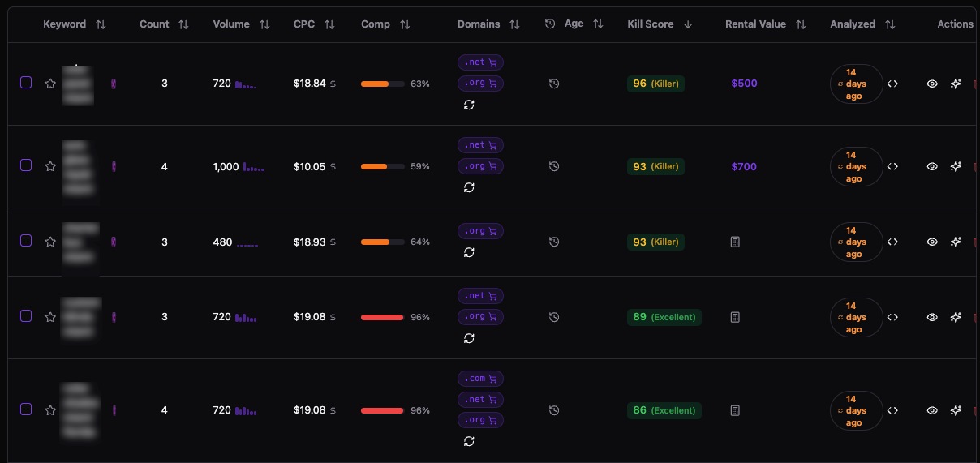
Task: Tick the checkbox in the 1,000 volume row
Action: (26, 165)
